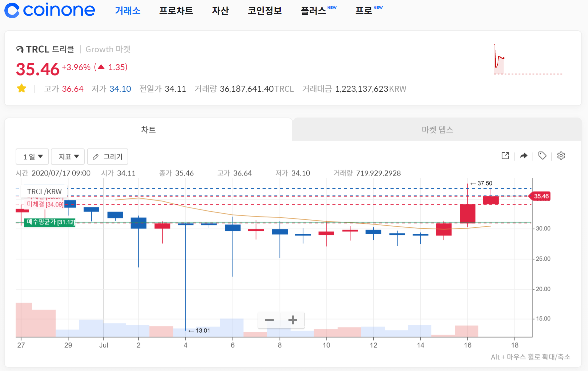Click the large 35.46 price
Image resolution: width=588 pixels, height=371 pixels.
coord(38,69)
